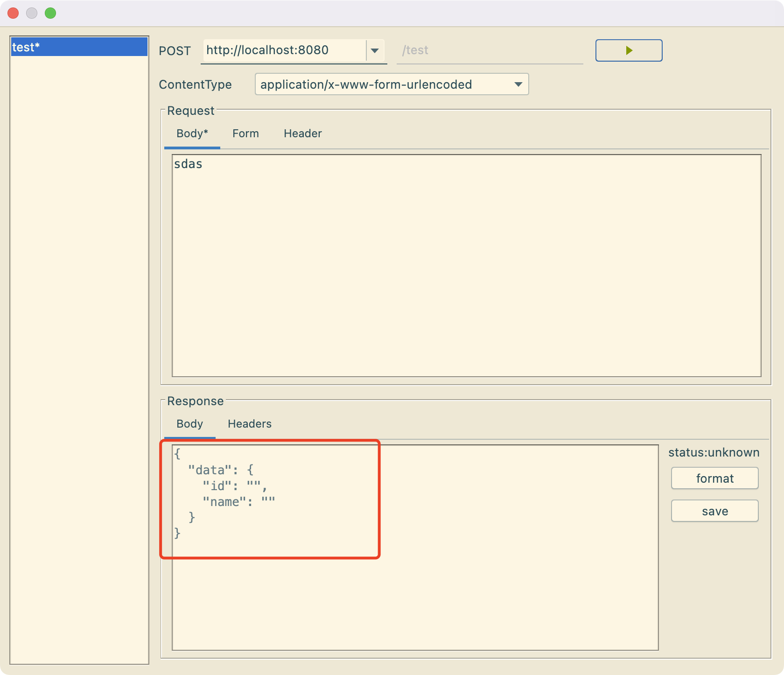Click the status:unknown label
Viewport: 784px width, 675px height.
(x=714, y=452)
